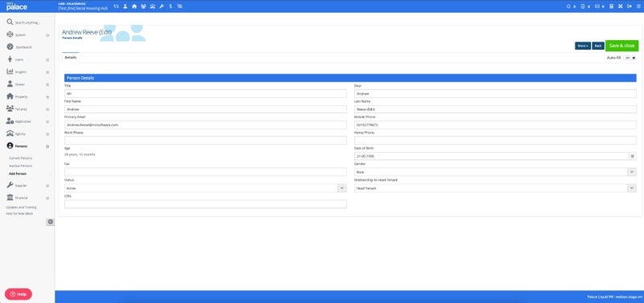The image size is (644, 303).
Task: Click the Dear input field
Action: (x=495, y=94)
